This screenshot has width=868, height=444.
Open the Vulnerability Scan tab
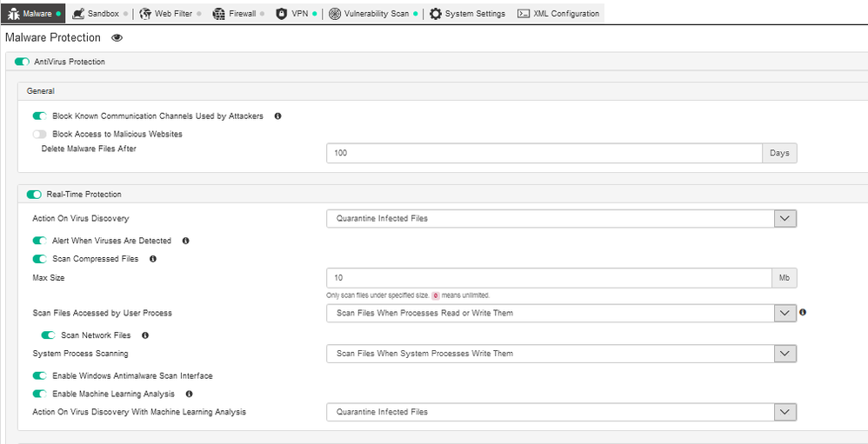(369, 14)
